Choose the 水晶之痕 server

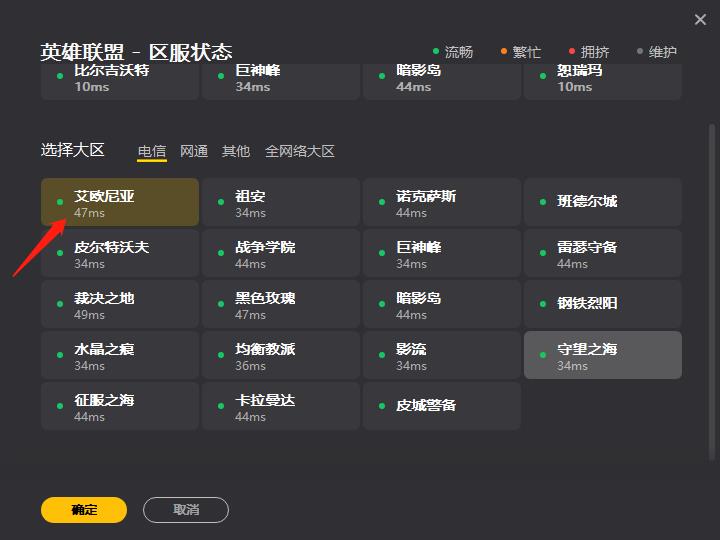[120, 355]
